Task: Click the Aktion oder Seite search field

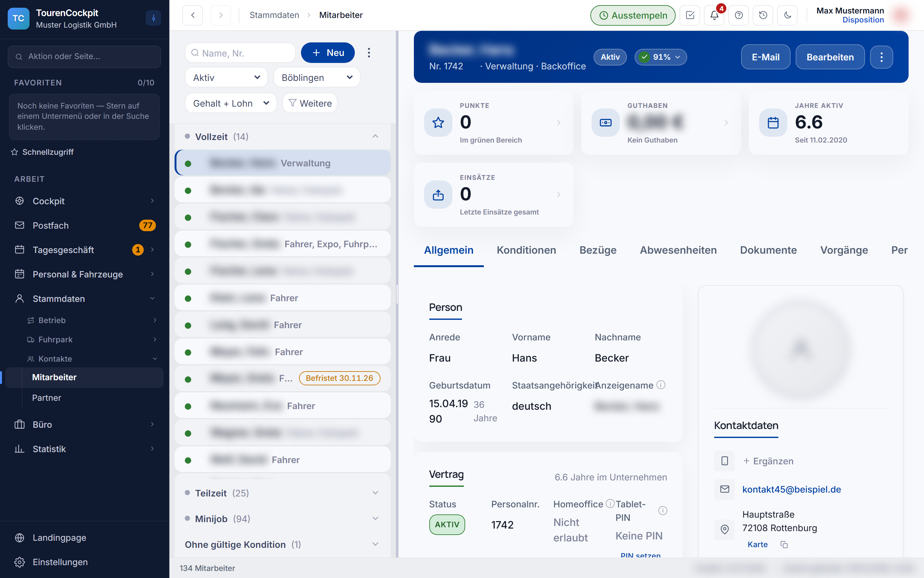Action: click(84, 57)
